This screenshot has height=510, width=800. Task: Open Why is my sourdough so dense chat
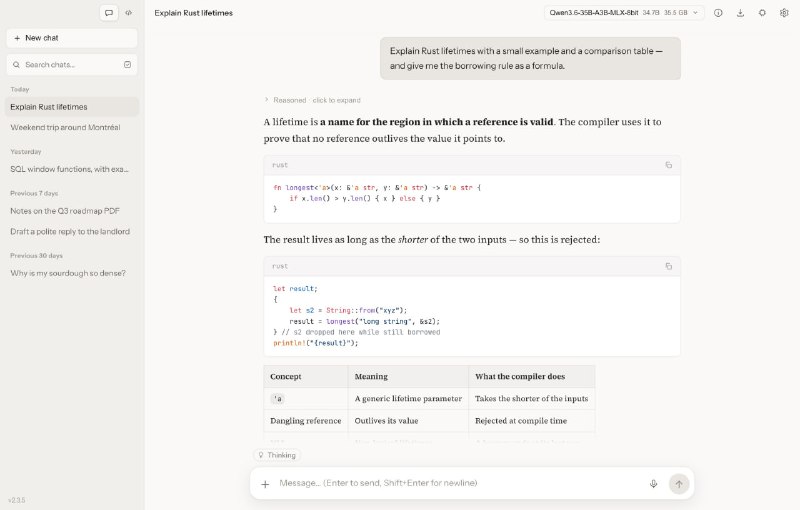pyautogui.click(x=72, y=273)
